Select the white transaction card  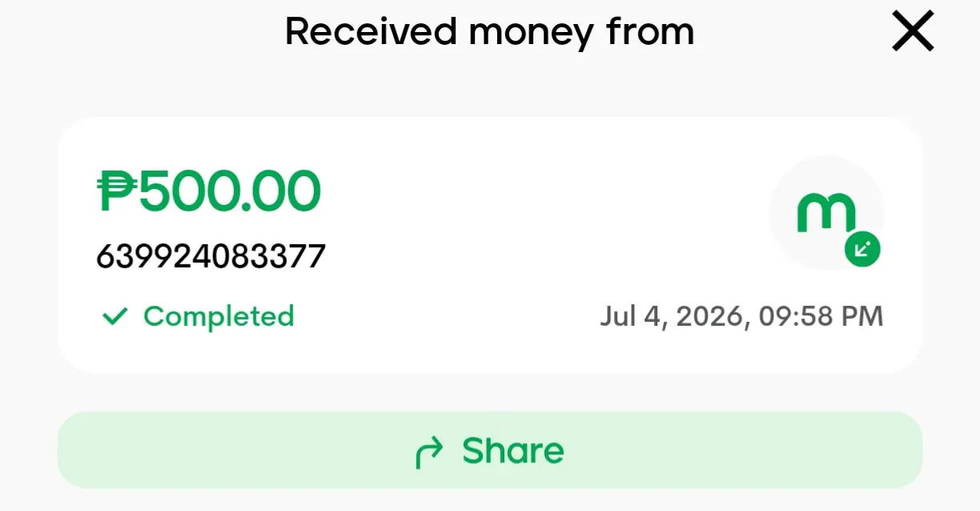[x=490, y=244]
